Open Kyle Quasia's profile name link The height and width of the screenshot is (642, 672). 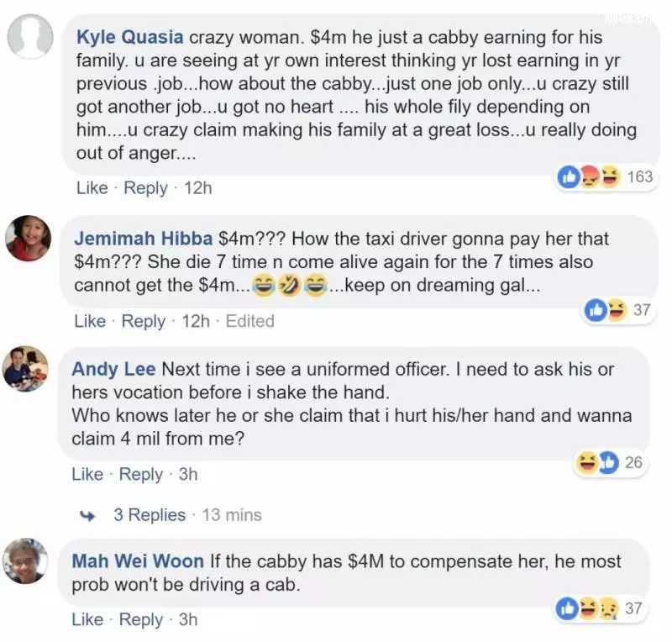coord(130,37)
